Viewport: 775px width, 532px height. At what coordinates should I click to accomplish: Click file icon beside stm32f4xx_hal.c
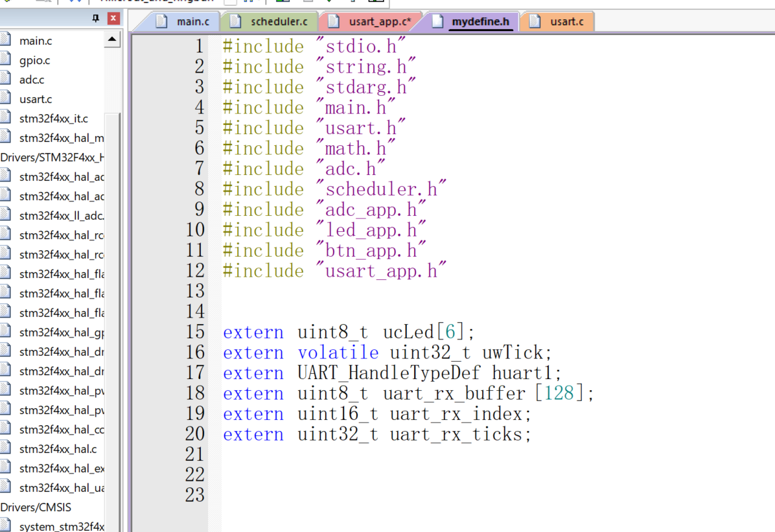[x=5, y=448]
